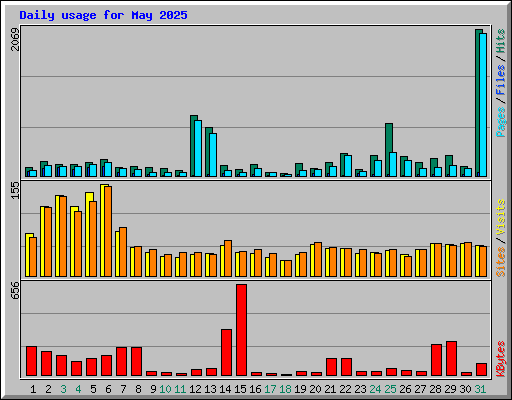
Task: Click the red KBytes bar for day 28
Action: [436, 360]
